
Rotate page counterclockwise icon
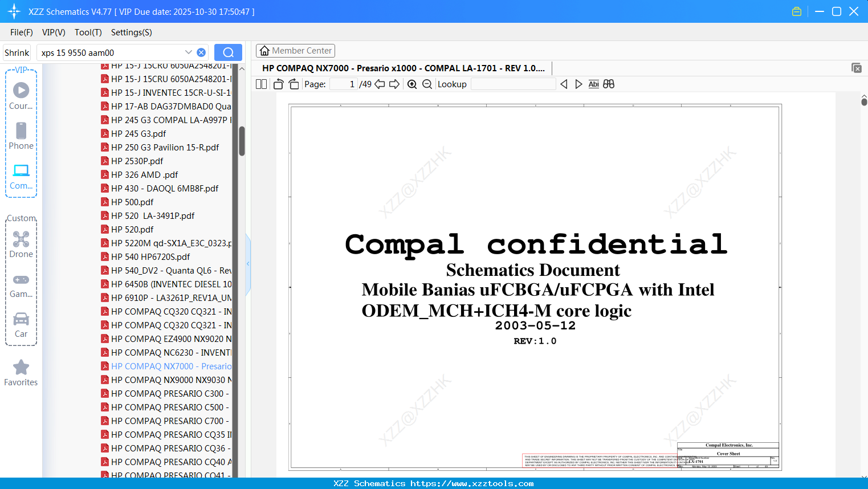279,84
